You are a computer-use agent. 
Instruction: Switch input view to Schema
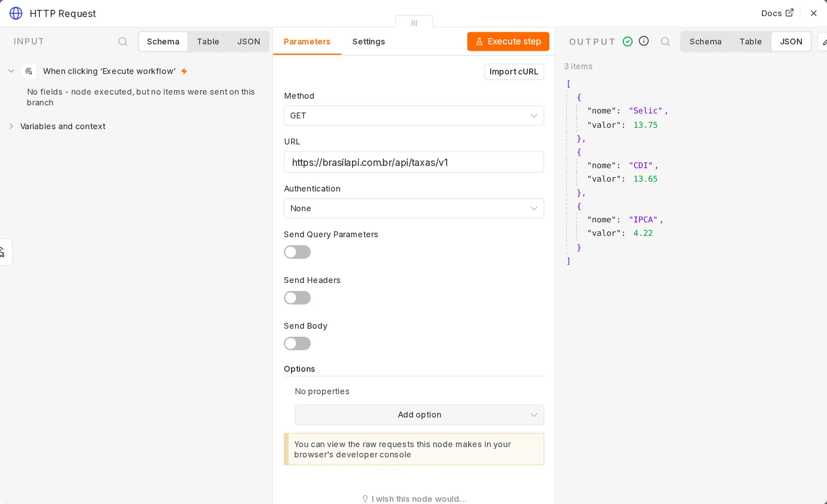163,41
